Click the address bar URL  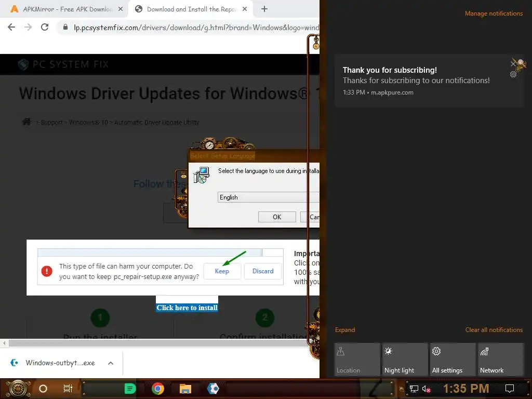coord(196,28)
